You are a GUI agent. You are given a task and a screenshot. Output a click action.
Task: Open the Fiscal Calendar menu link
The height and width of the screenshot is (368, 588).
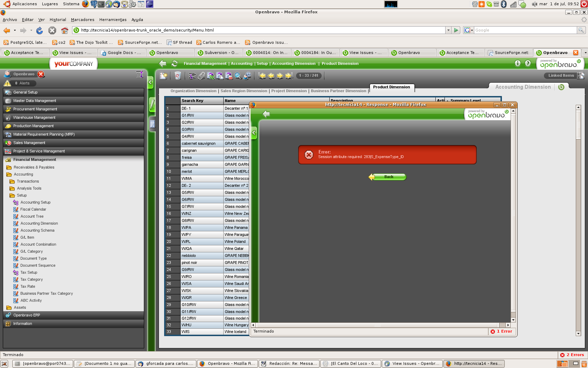[33, 209]
